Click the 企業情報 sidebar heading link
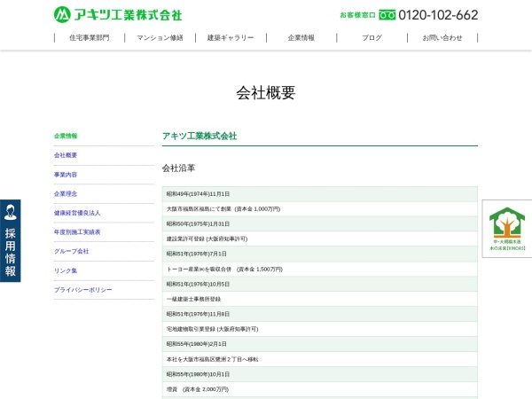Screen dimensions: 532x399 66,136
